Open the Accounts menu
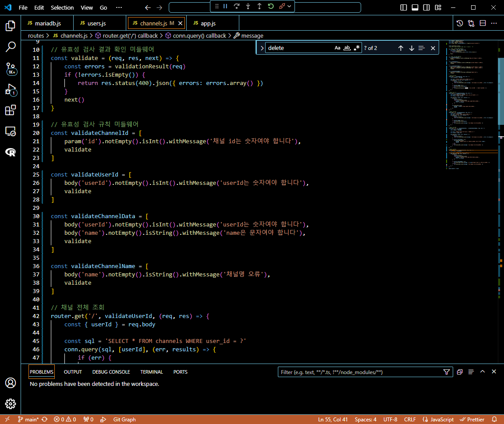The width and height of the screenshot is (504, 424). [10, 383]
